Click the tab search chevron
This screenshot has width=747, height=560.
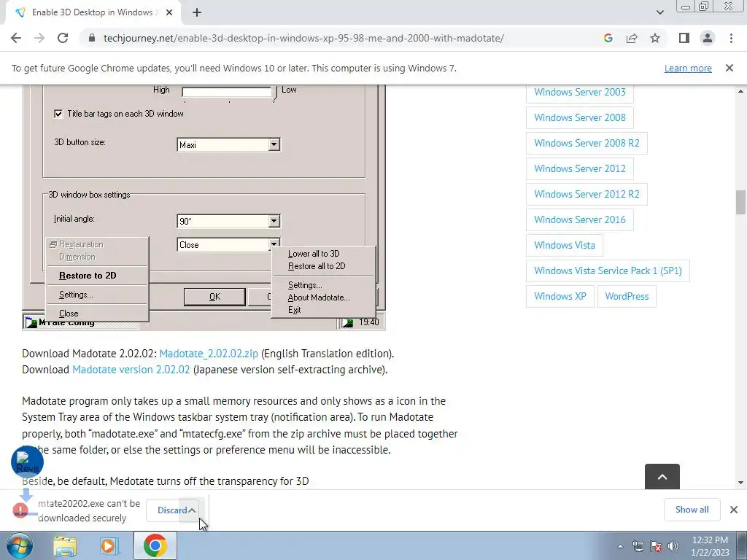coord(659,12)
